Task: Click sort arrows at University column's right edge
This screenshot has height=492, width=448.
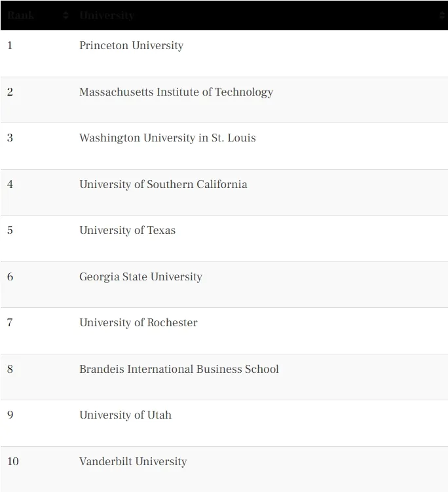Action: 442,15
